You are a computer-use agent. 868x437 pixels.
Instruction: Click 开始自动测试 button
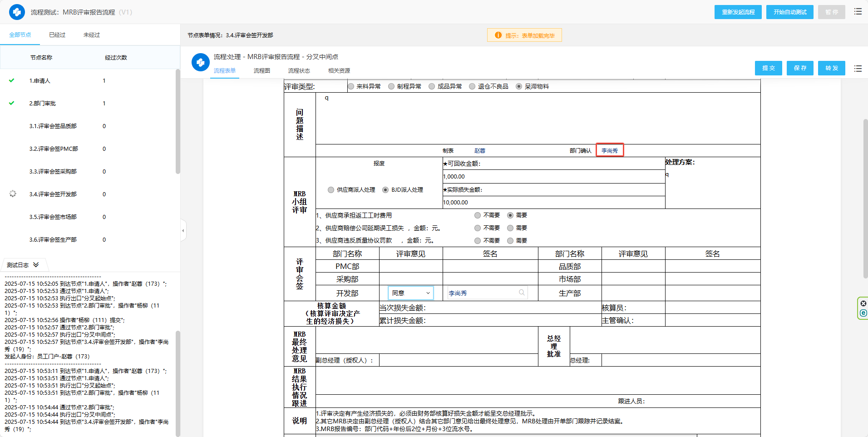point(790,12)
